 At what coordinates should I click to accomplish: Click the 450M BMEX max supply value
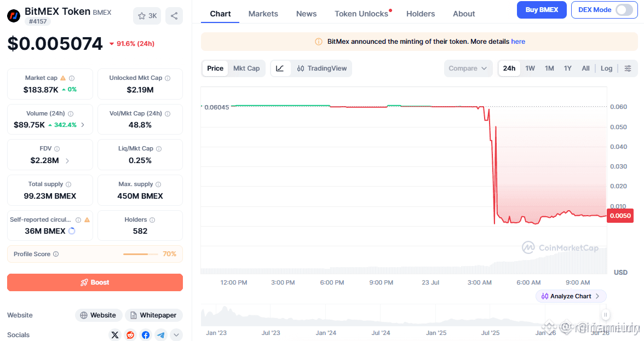(140, 196)
